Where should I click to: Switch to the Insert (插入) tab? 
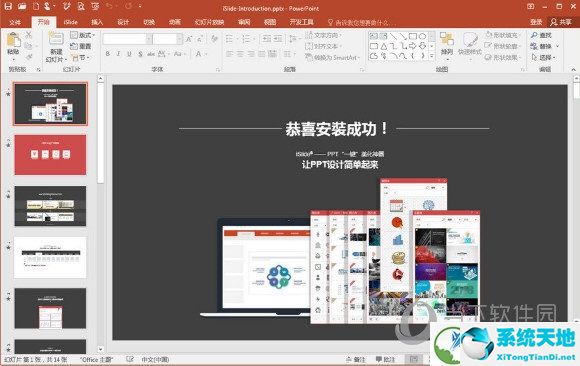click(97, 22)
